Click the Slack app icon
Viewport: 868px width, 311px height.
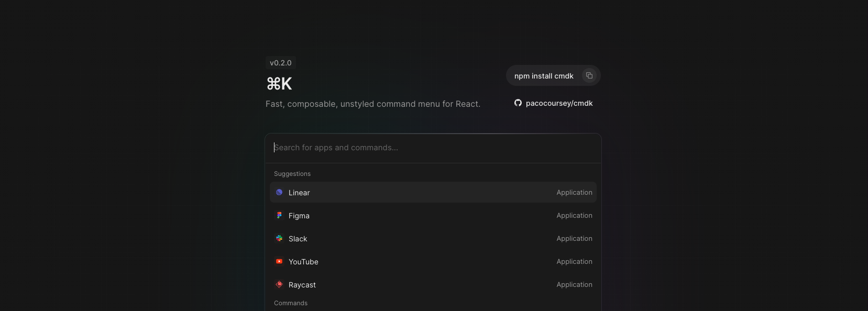pos(279,239)
